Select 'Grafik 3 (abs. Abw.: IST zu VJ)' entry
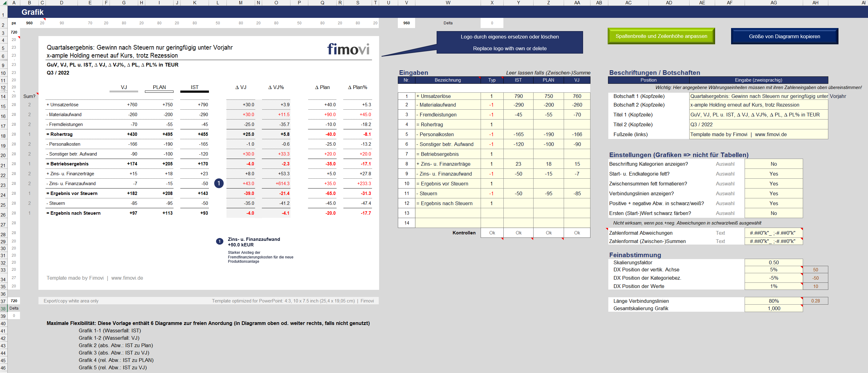The image size is (868, 373). coord(114,353)
